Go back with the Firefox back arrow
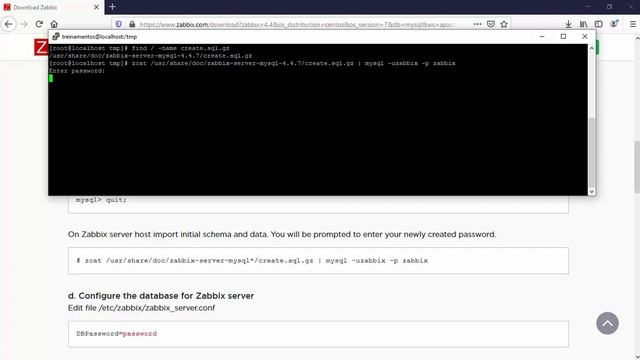Screen dimensions: 640x360 [x=9, y=24]
